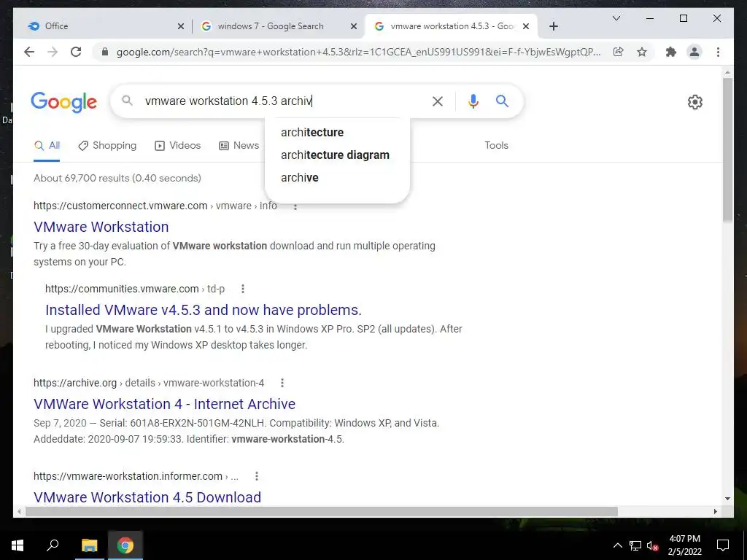Screen dimensions: 747x560
Task: Open muted volume tray icon
Action: coord(653,545)
